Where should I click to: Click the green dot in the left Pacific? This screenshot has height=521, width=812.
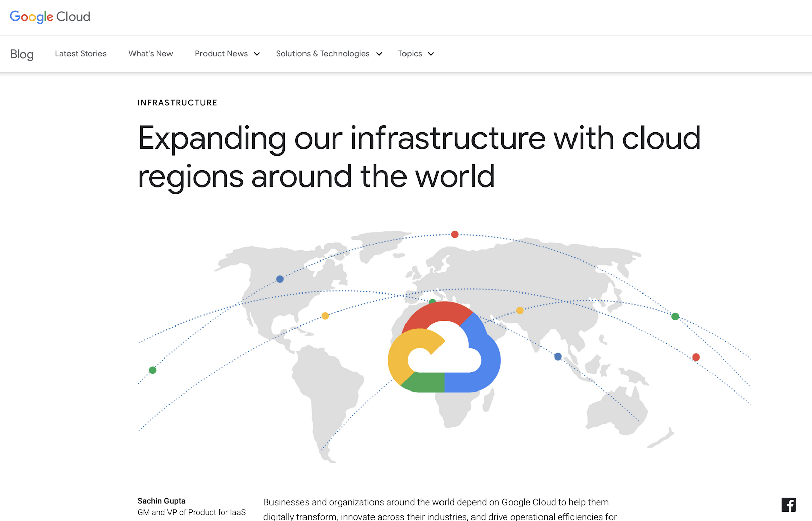tap(152, 370)
